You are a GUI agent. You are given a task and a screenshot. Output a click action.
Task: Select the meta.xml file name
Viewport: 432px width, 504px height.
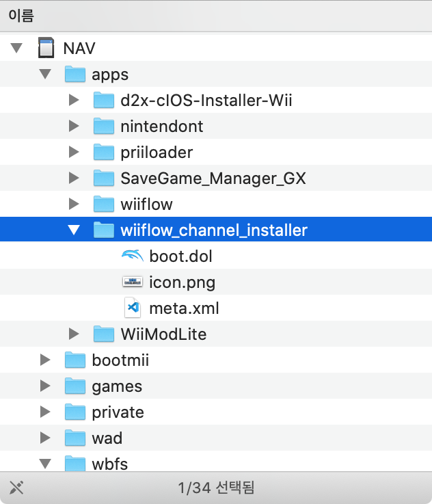click(184, 308)
